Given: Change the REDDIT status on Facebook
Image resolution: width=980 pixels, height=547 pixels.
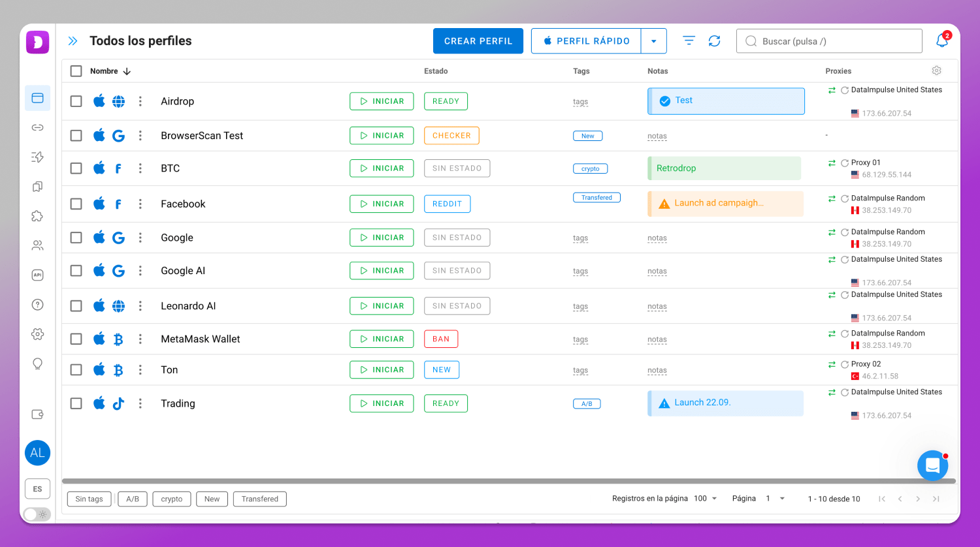Looking at the screenshot, I should pyautogui.click(x=447, y=204).
